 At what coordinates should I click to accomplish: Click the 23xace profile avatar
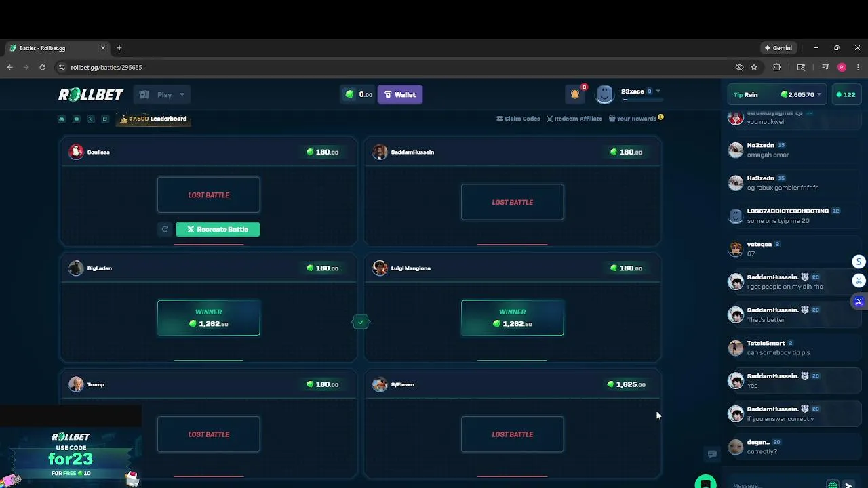604,94
